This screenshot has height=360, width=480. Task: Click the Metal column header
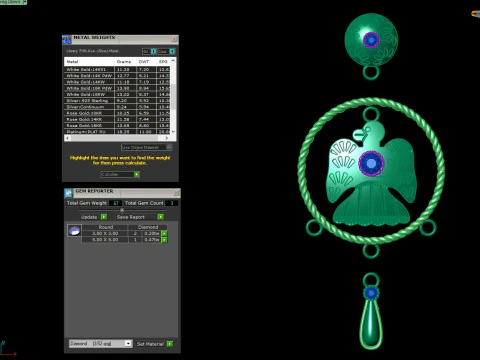tap(89, 62)
